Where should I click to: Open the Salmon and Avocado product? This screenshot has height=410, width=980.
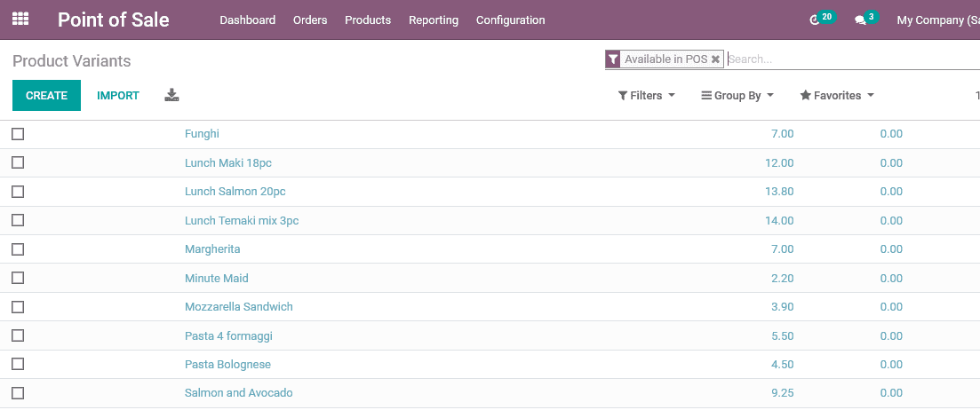[x=239, y=393]
